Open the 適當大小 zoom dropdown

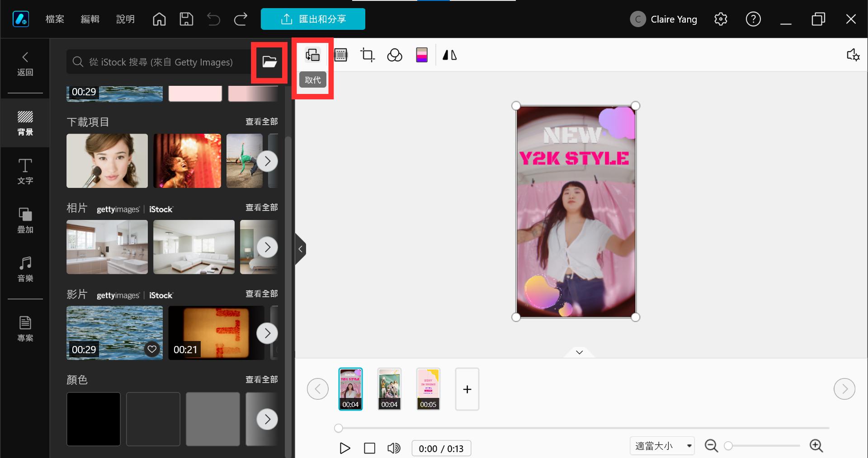coord(662,446)
